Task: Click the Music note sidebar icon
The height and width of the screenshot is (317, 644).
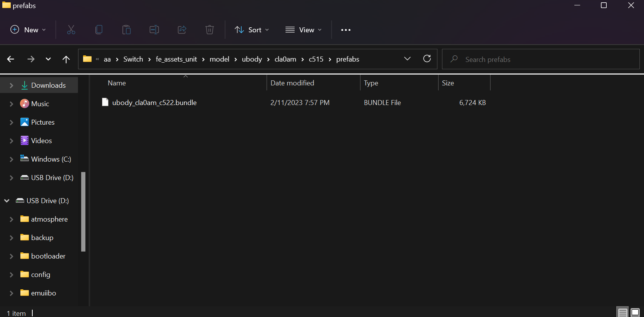Action: pos(25,103)
